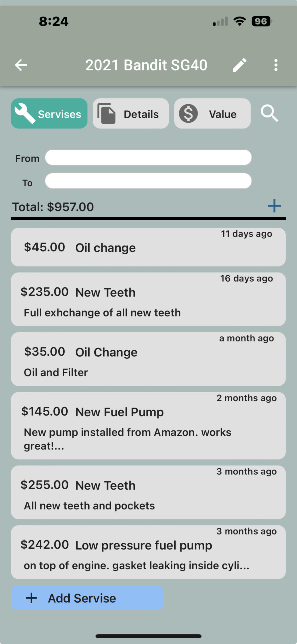Viewport: 297px width, 644px height.
Task: Open the $45.00 Oil change entry
Action: (148, 247)
